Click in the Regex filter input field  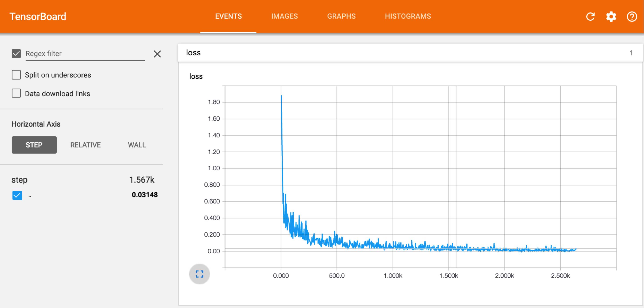[x=85, y=54]
